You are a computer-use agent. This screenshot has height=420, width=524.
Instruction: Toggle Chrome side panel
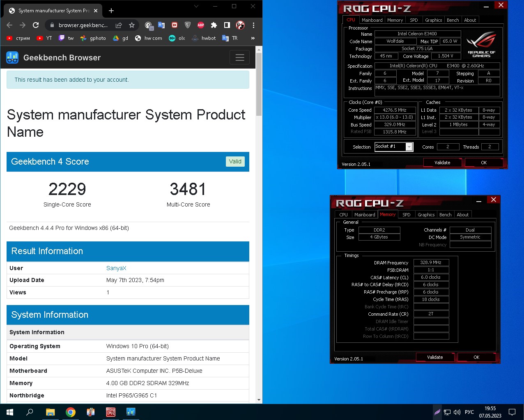227,25
